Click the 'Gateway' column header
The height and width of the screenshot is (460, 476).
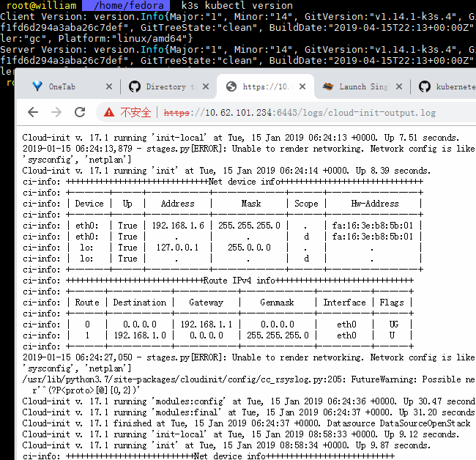tap(206, 303)
